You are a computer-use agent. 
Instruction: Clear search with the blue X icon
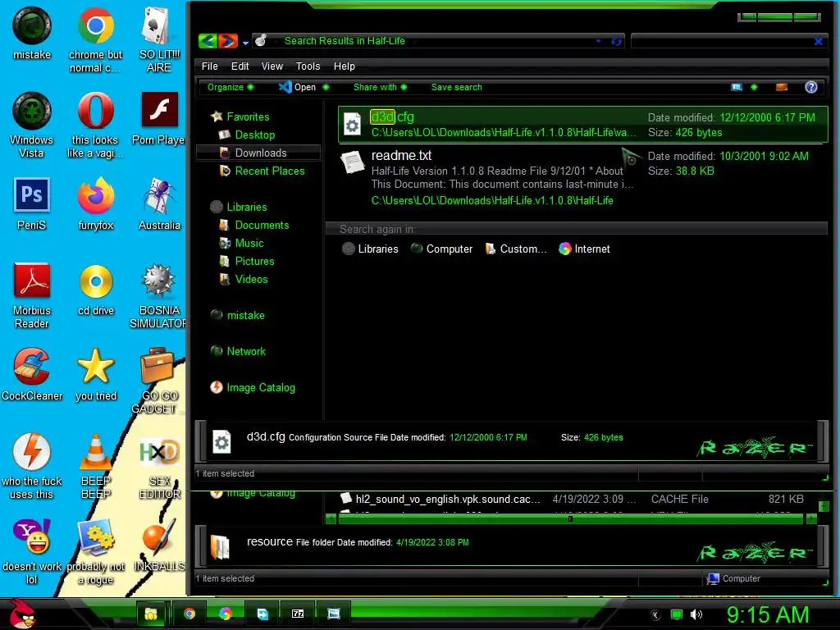point(819,41)
